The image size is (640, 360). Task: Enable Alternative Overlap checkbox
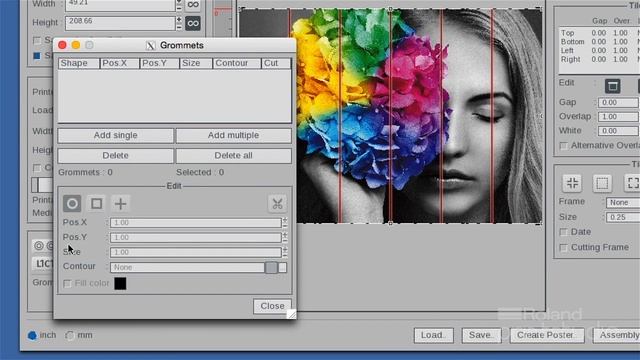(564, 146)
